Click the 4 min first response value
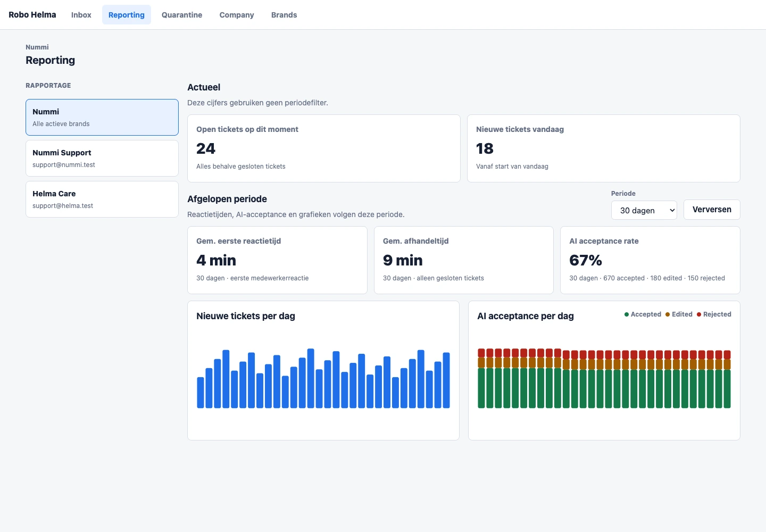766x532 pixels. tap(216, 260)
